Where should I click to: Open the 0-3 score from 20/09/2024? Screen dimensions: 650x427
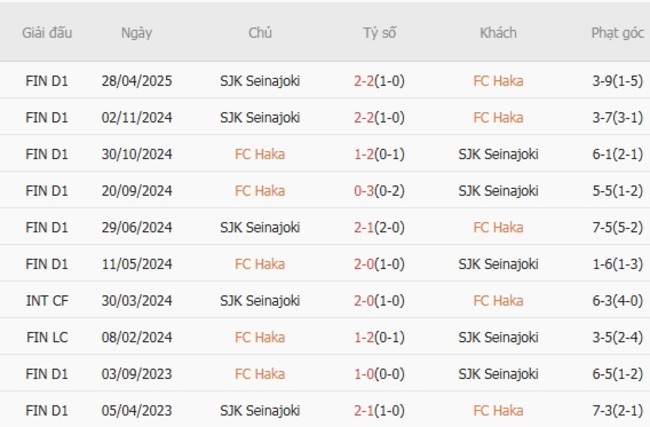pyautogui.click(x=379, y=190)
